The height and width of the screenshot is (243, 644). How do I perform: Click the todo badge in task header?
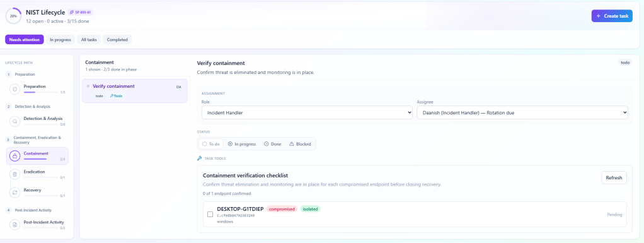click(626, 63)
